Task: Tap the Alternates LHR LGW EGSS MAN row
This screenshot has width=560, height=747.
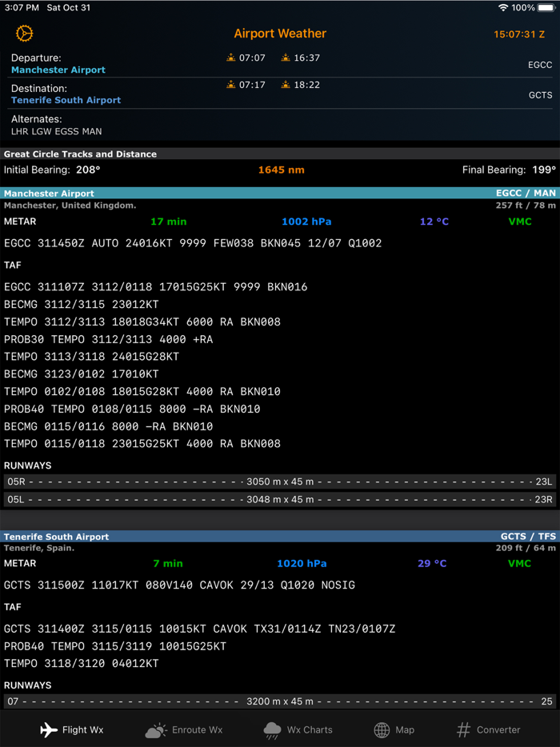Action: (56, 126)
